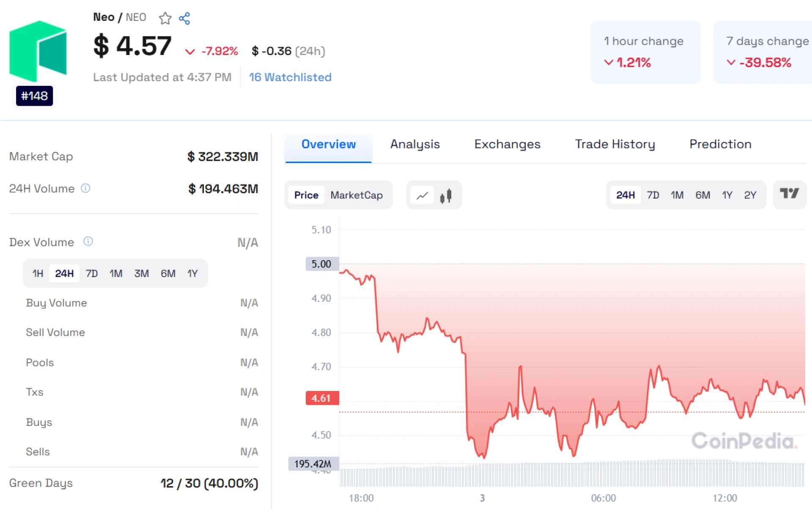Select 1H Dex Volume period
The width and height of the screenshot is (812, 509).
[x=38, y=273]
